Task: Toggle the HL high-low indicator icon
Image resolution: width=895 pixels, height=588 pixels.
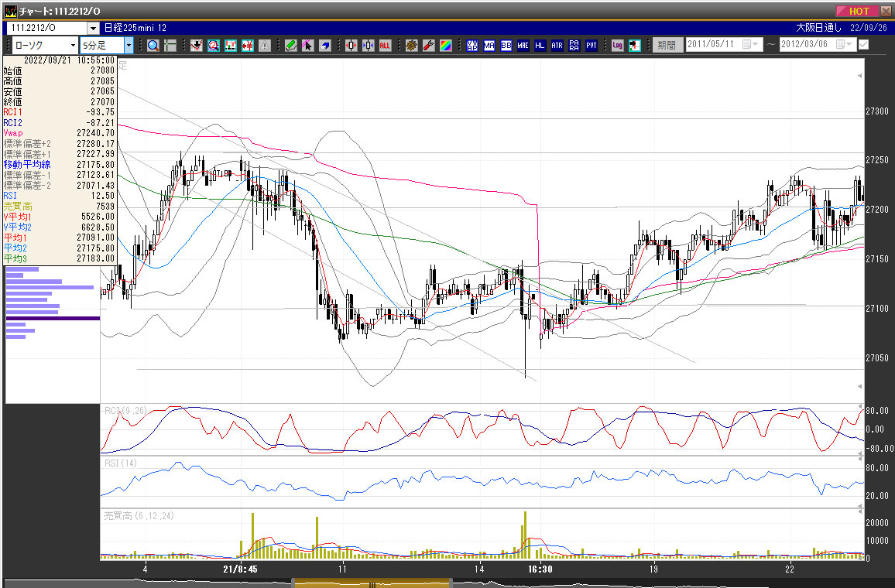Action: coord(540,46)
